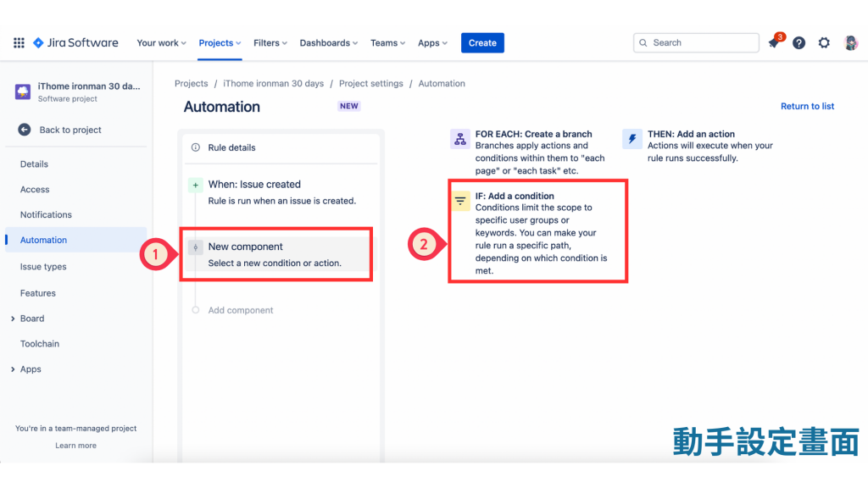Open the settings gear icon
Viewport: 868px width, 488px height.
pos(824,42)
